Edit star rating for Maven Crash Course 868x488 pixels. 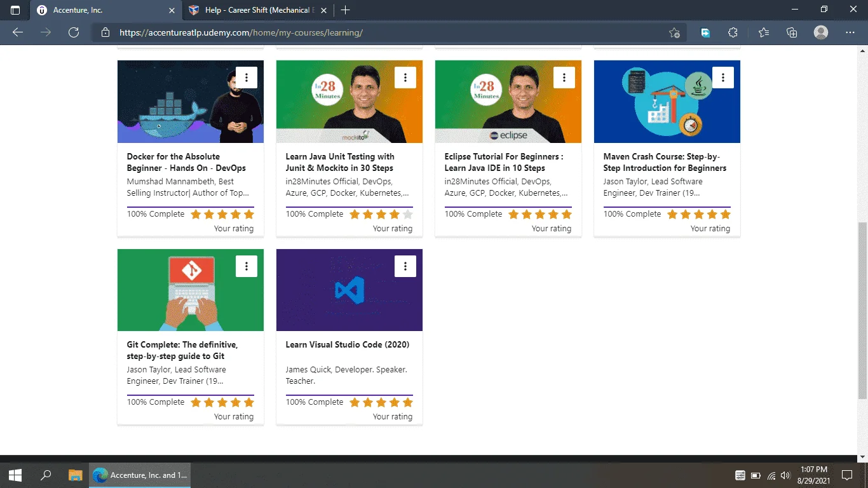pos(699,214)
